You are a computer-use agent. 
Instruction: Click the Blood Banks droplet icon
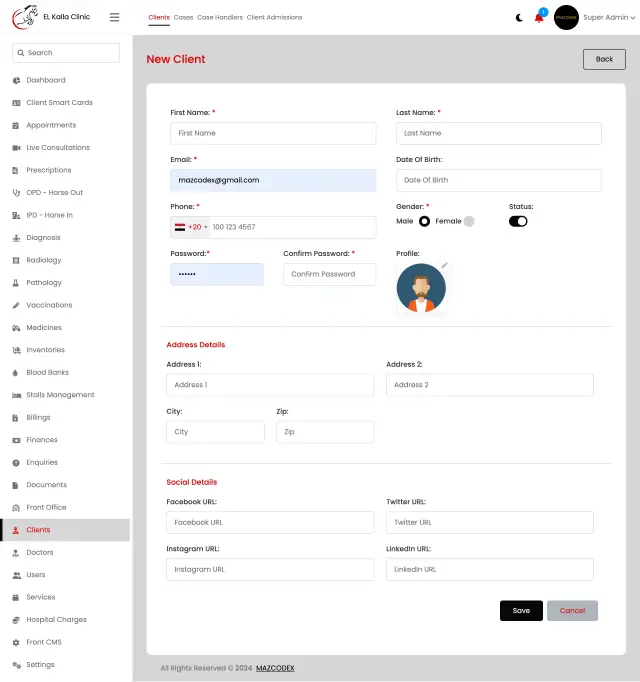16,373
